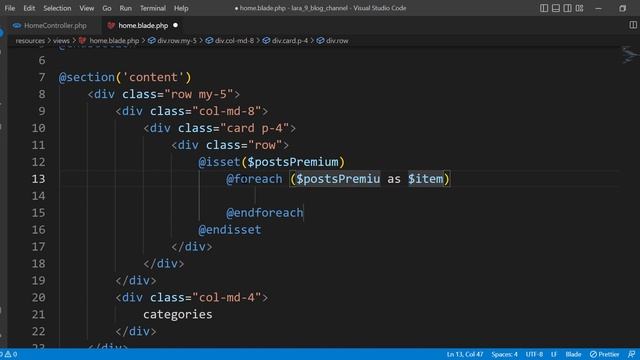Click "row my-5" class value
Screen dimensions: 640x360
pyautogui.click(x=199, y=94)
